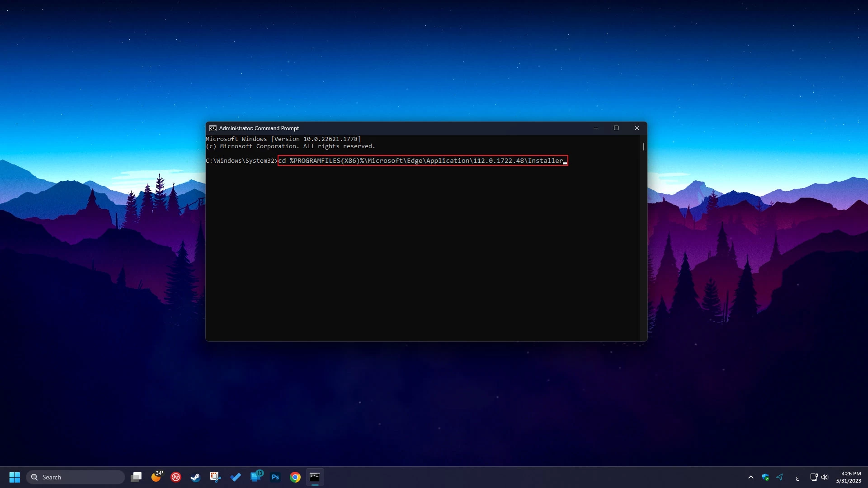Image resolution: width=868 pixels, height=488 pixels.
Task: Open the taskbar app with 13 badge
Action: [x=256, y=477]
